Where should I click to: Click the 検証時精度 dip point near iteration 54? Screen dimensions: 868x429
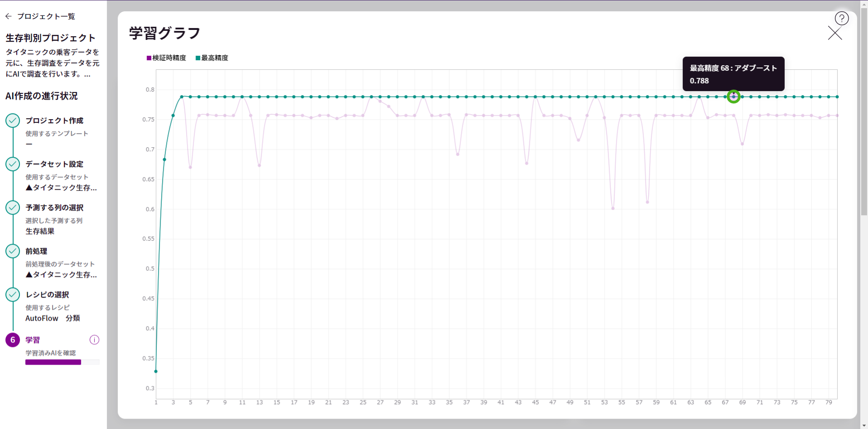pos(613,208)
